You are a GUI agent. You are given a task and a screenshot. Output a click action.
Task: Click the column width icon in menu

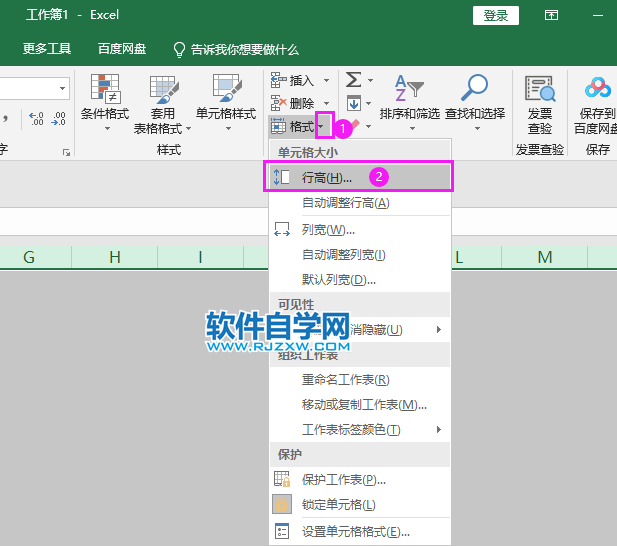point(282,229)
